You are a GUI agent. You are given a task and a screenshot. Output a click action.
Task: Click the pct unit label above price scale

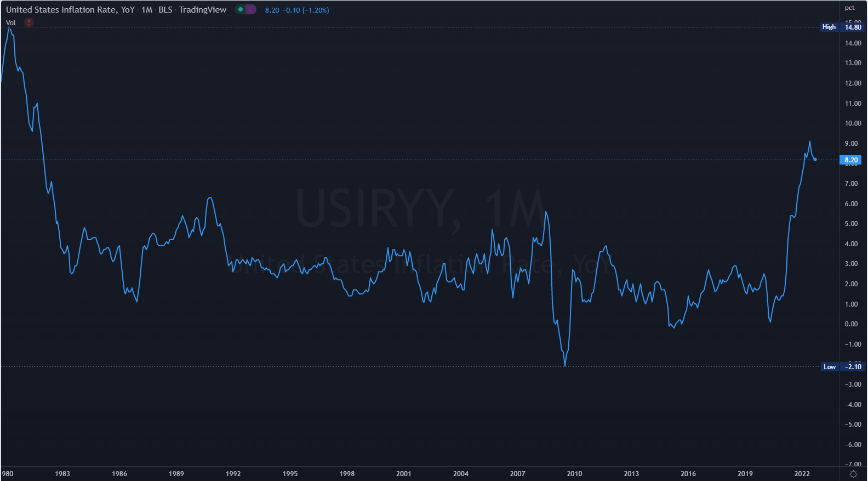(850, 8)
